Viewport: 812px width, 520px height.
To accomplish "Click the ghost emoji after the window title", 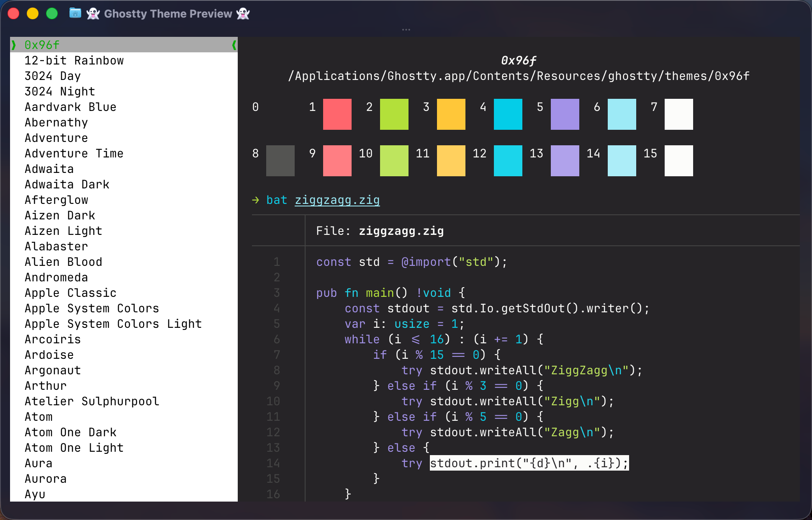I will 243,14.
